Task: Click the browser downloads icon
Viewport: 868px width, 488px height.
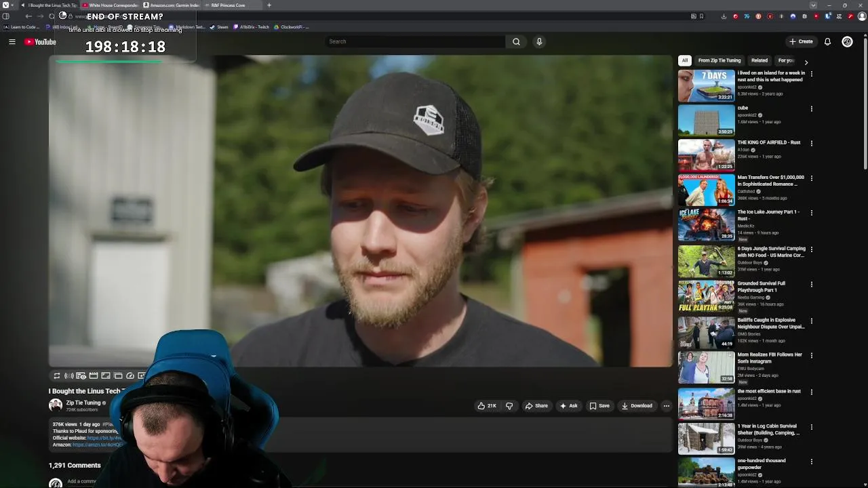Action: tap(724, 16)
